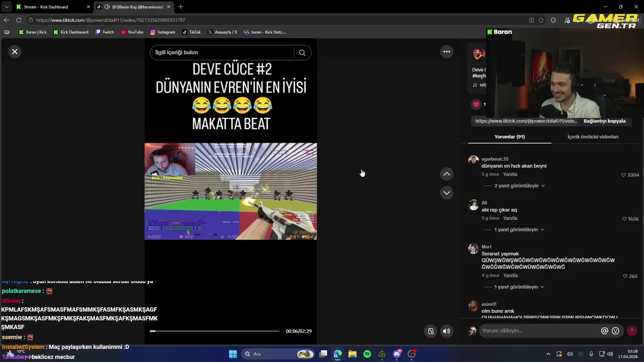Viewport: 644px width, 362px height.
Task: Reply to Ali's comment via 'Yanıtla'
Action: coord(510,219)
